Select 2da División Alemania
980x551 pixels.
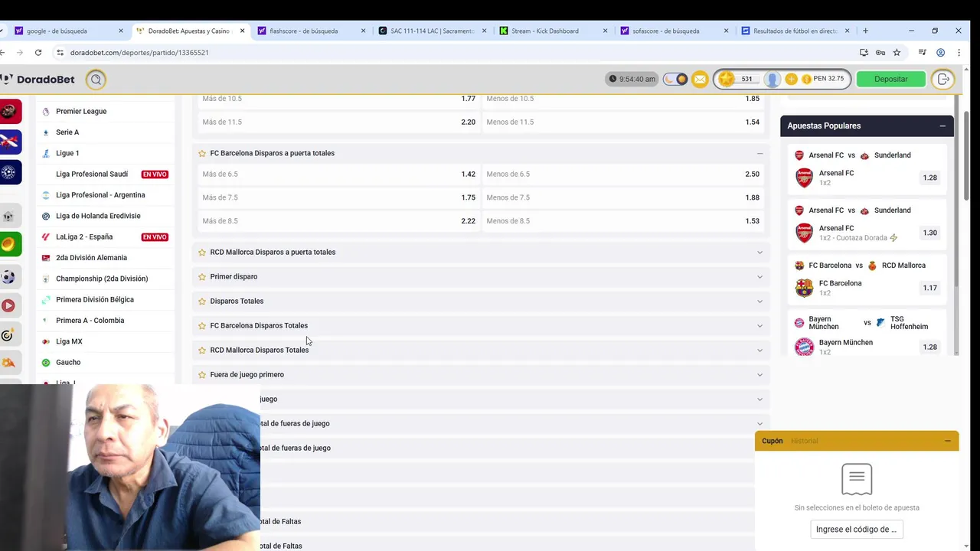91,257
